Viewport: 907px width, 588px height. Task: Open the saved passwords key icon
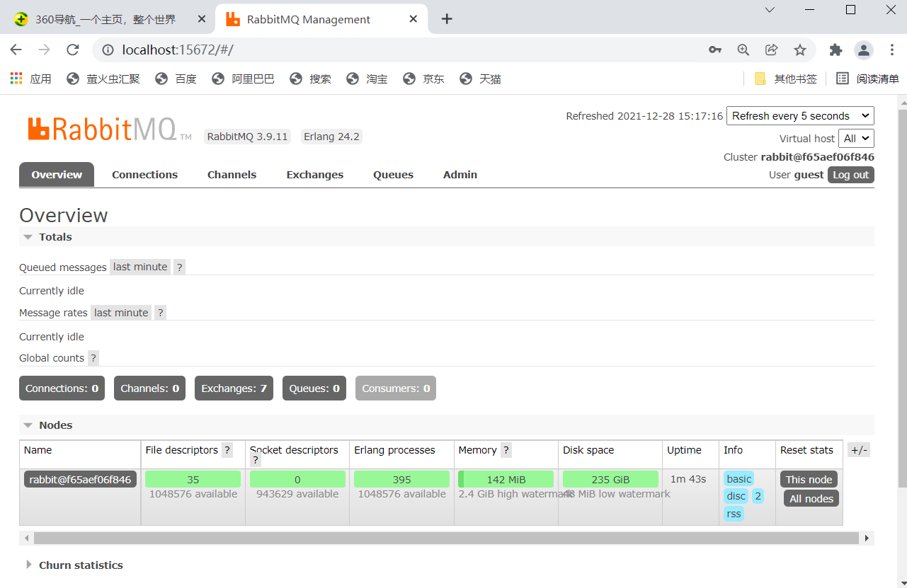click(x=715, y=50)
